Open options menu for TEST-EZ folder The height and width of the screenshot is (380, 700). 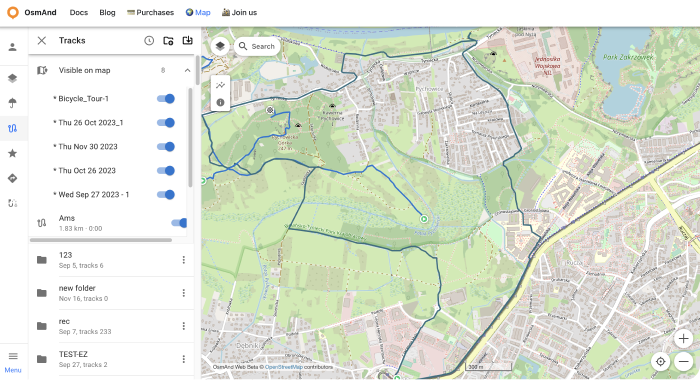pyautogui.click(x=183, y=359)
